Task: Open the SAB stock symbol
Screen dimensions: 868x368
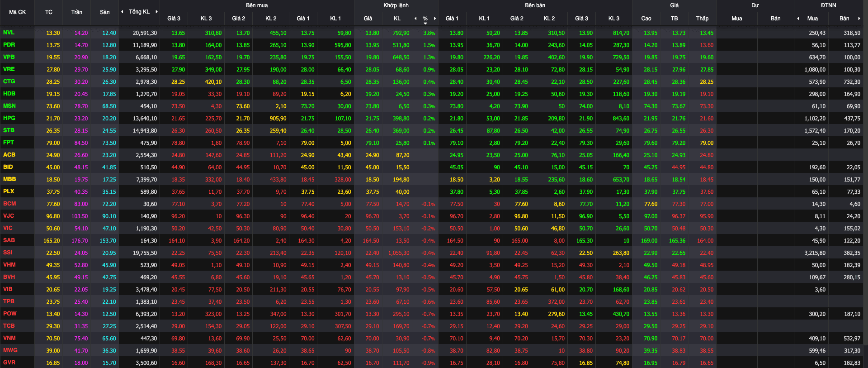Action: 9,240
